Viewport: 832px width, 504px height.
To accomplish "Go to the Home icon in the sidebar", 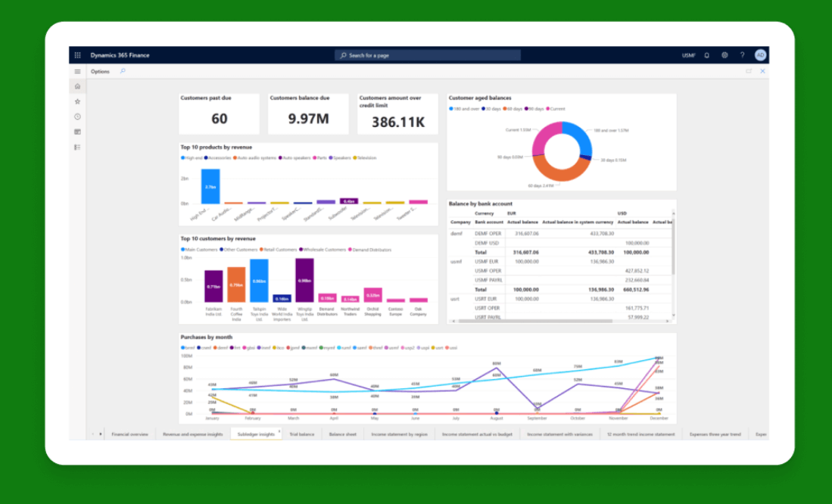I will [76, 86].
